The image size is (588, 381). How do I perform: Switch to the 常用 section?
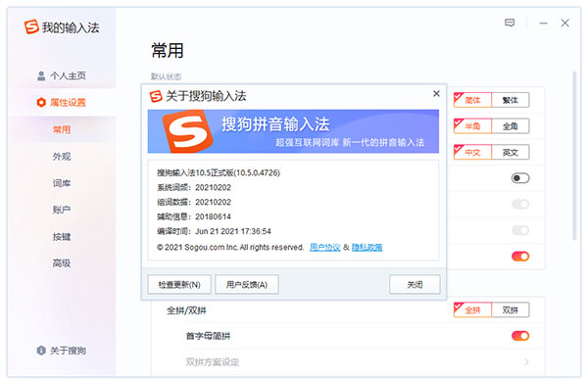[62, 129]
